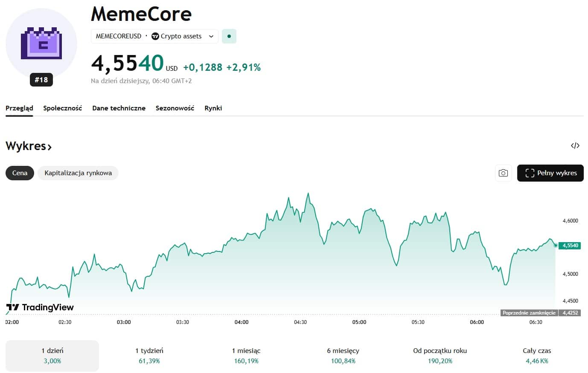Select the 1 dzień time range
This screenshot has height=373, width=588.
[x=52, y=356]
